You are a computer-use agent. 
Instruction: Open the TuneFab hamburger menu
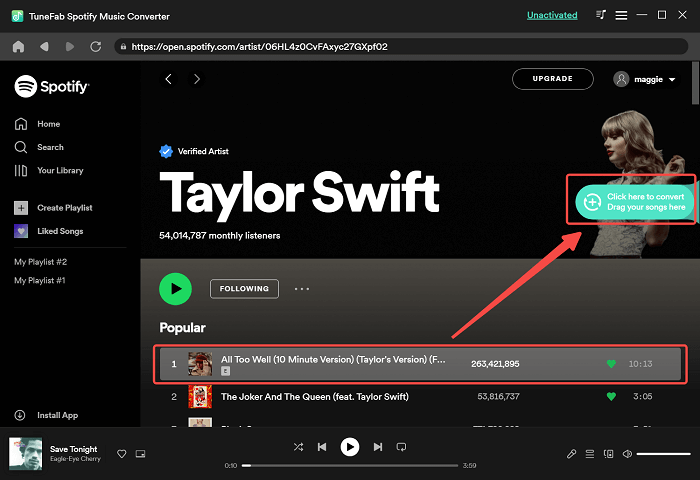coord(621,16)
